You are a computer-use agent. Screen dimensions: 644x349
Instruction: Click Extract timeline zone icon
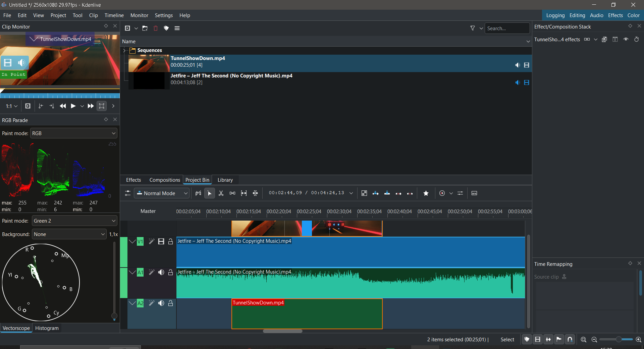click(398, 193)
